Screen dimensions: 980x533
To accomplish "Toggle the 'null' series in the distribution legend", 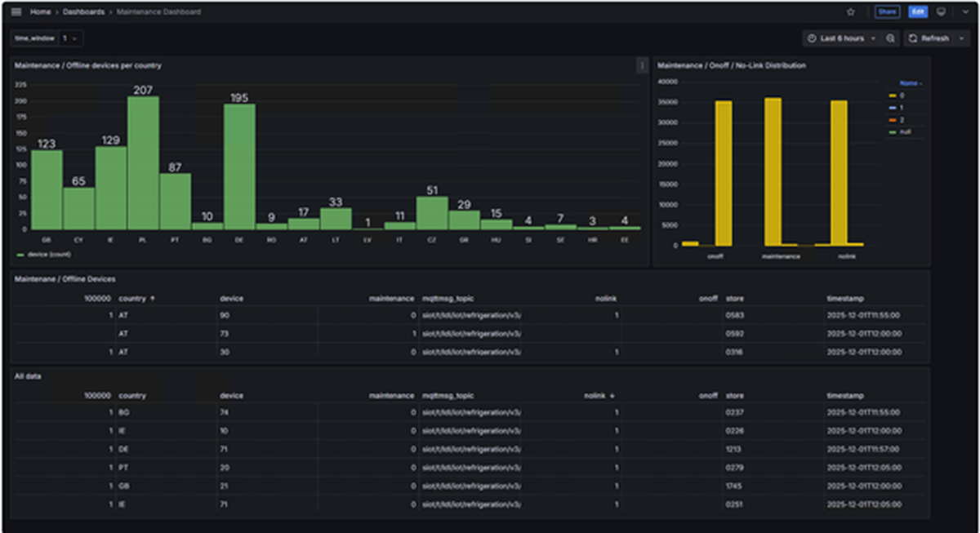I will point(905,132).
